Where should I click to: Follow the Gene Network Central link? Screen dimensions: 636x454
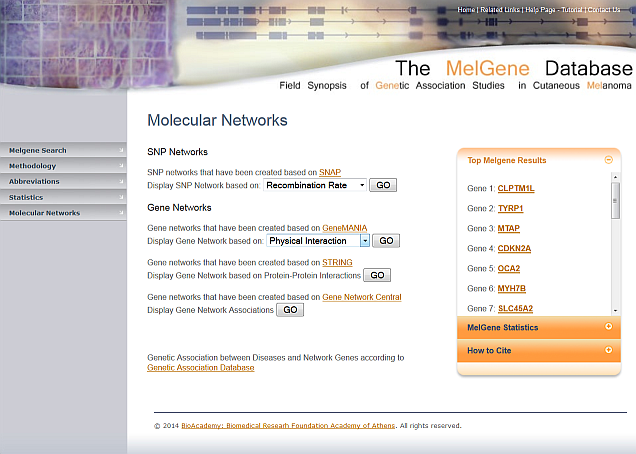click(362, 297)
